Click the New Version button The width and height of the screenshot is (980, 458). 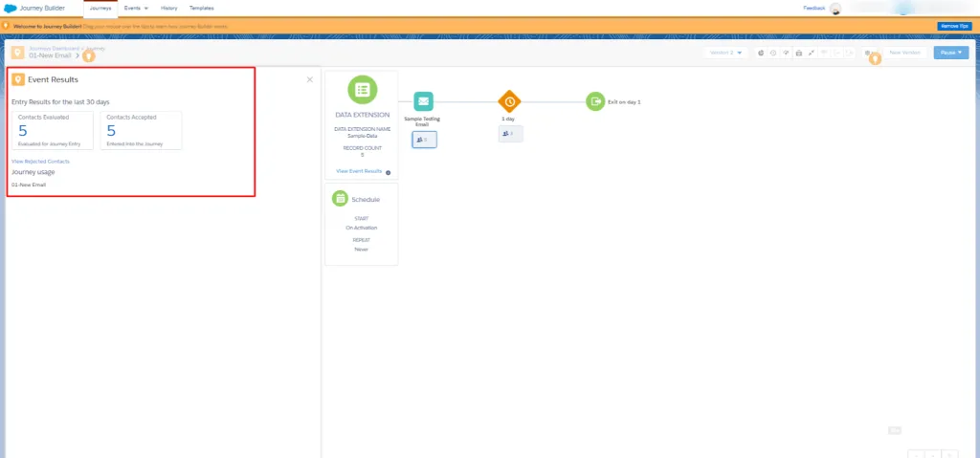click(904, 53)
